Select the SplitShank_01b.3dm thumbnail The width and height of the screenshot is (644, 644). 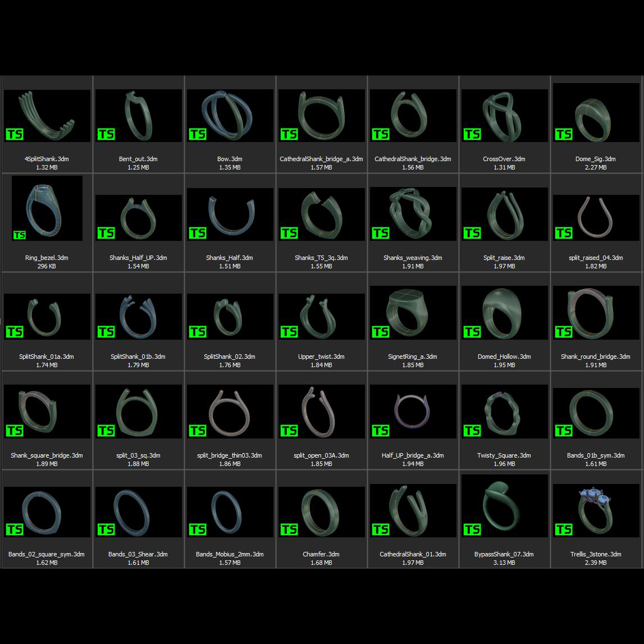(139, 317)
